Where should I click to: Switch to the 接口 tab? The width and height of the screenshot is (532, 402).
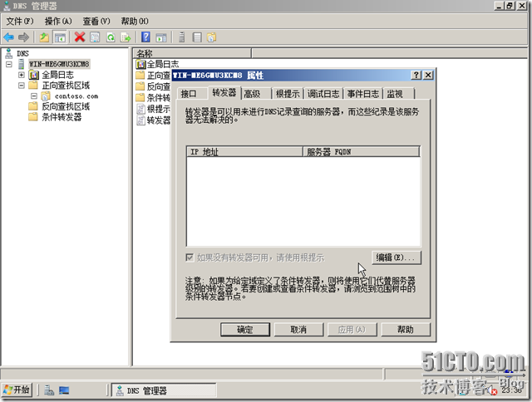point(192,94)
